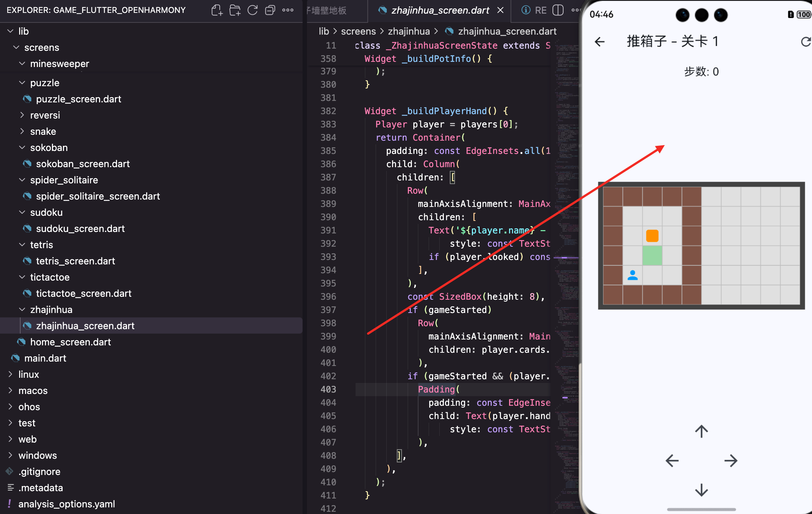Screen dimensions: 812x514
Task: Click the editor minimap
Action: point(566,276)
